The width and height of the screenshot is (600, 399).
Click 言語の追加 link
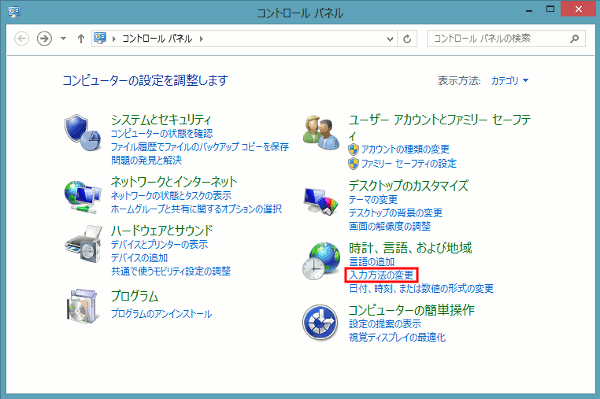pos(372,262)
